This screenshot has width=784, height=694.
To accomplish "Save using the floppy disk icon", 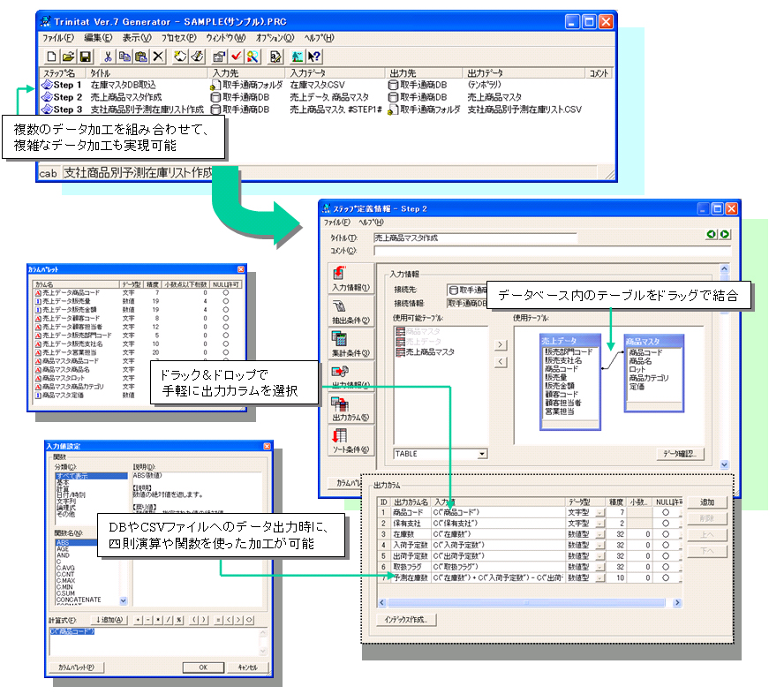I will 85,57.
